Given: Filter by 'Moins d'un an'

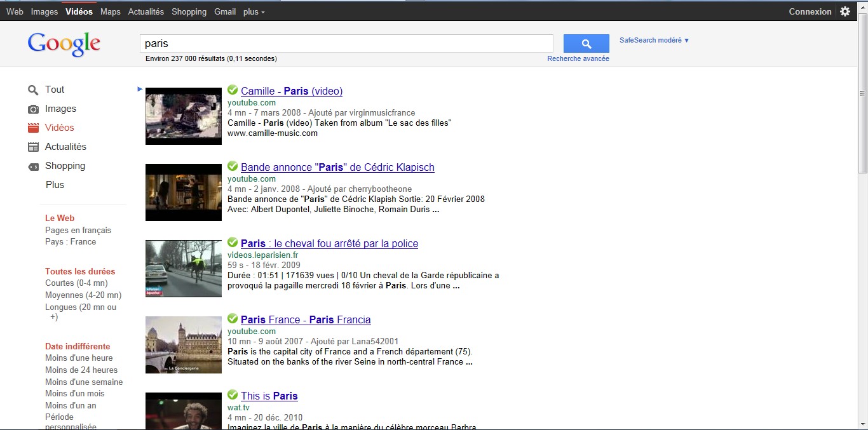Looking at the screenshot, I should point(71,405).
